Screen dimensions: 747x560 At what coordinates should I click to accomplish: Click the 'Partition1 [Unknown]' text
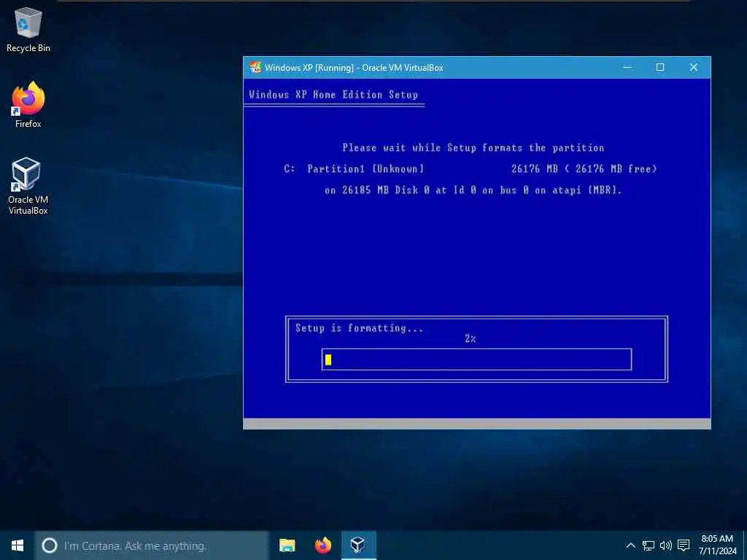tap(365, 168)
